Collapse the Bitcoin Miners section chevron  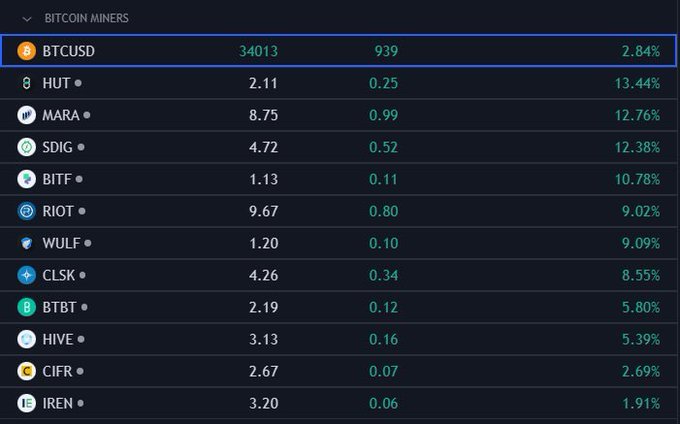(27, 18)
